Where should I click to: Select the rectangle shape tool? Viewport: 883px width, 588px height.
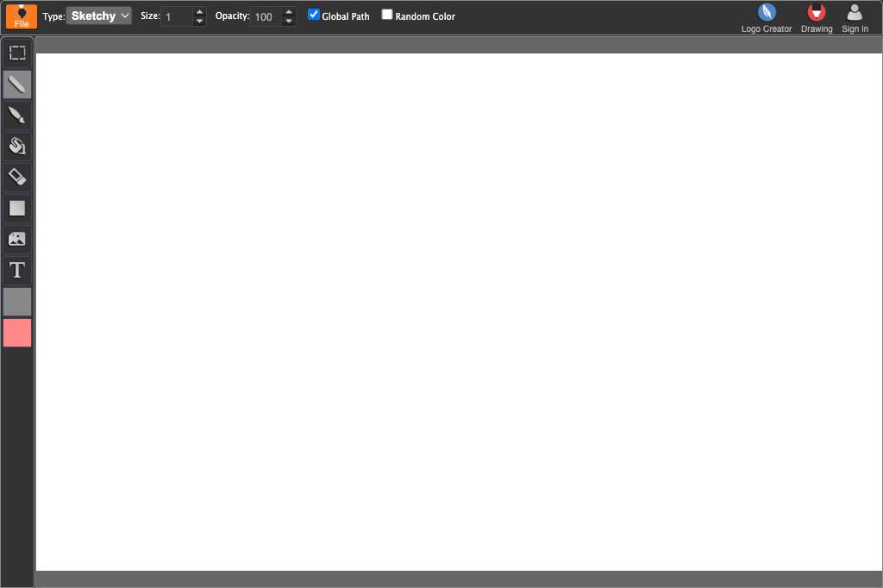pyautogui.click(x=17, y=209)
